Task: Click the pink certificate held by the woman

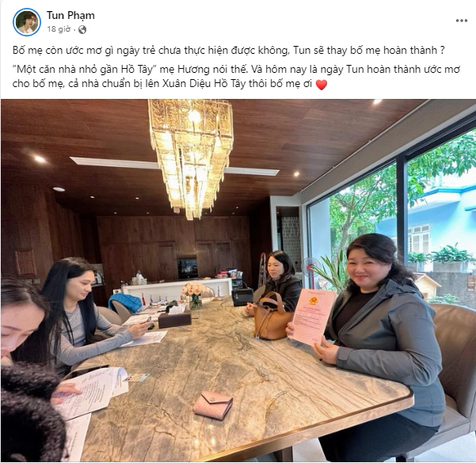Action: [x=310, y=317]
